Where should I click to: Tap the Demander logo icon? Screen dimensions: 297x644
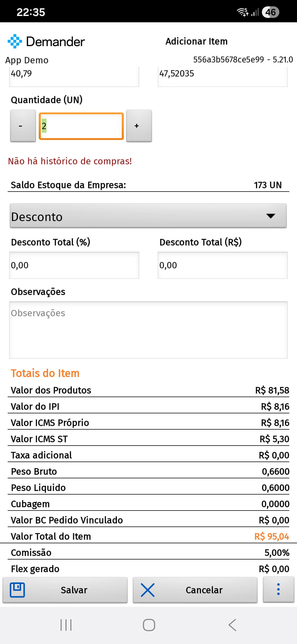coord(15,42)
